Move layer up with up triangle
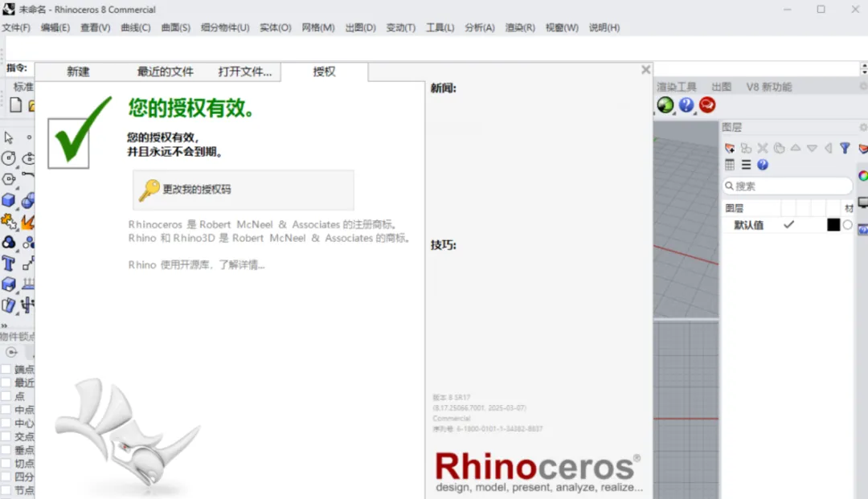 click(796, 148)
